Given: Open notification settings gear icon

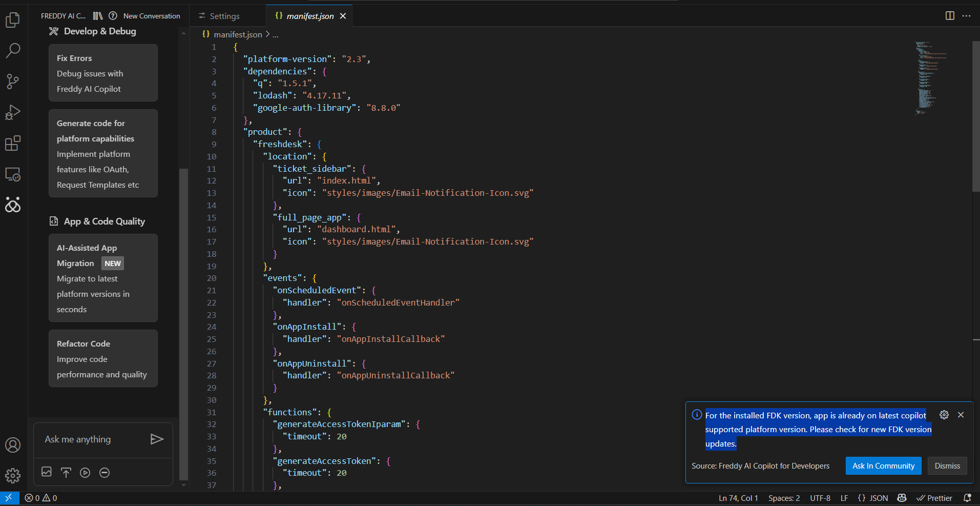Looking at the screenshot, I should click(x=944, y=415).
